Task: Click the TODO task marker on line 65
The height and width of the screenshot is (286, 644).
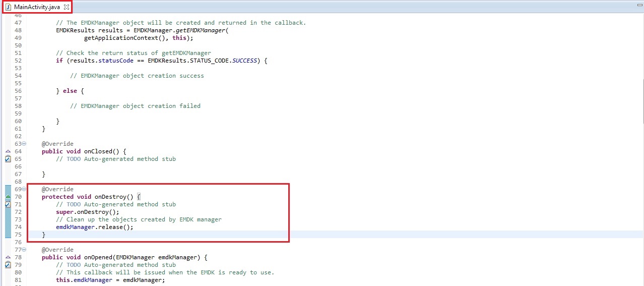Action: point(8,159)
